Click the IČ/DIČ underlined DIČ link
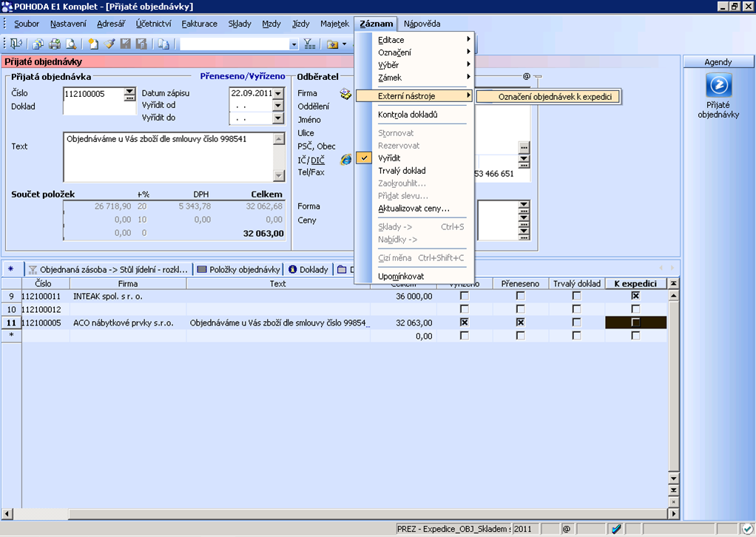756x537 pixels. point(318,161)
